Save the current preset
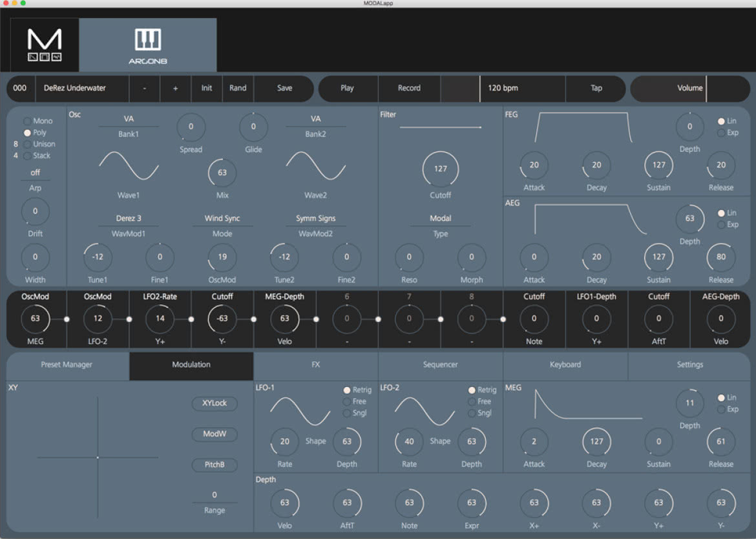Screen dimensions: 756x539 (x=284, y=89)
